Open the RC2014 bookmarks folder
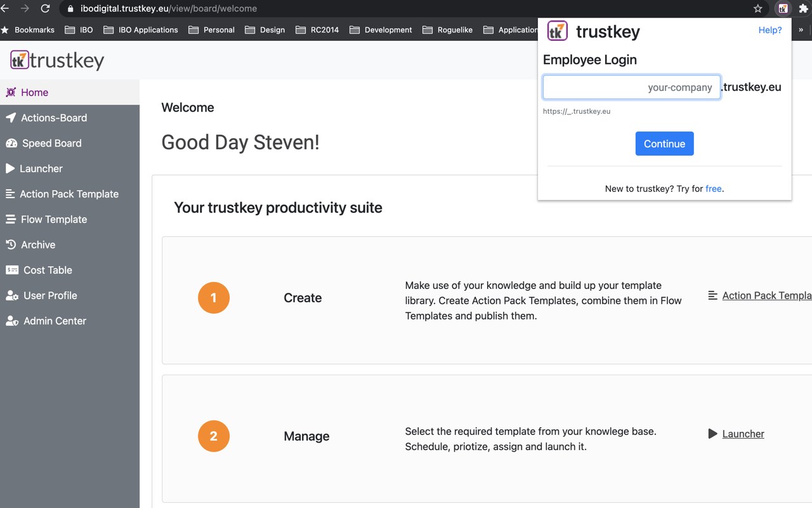Screen dimensions: 812x508 pos(317,30)
